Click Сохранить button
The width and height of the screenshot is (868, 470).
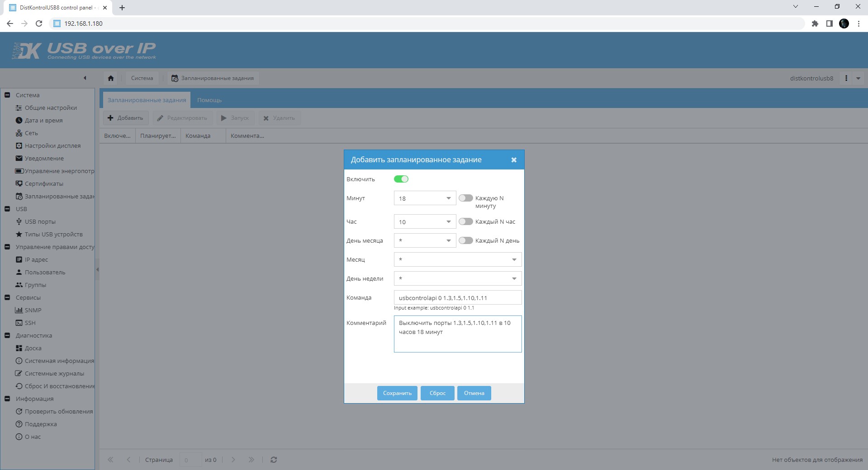397,393
